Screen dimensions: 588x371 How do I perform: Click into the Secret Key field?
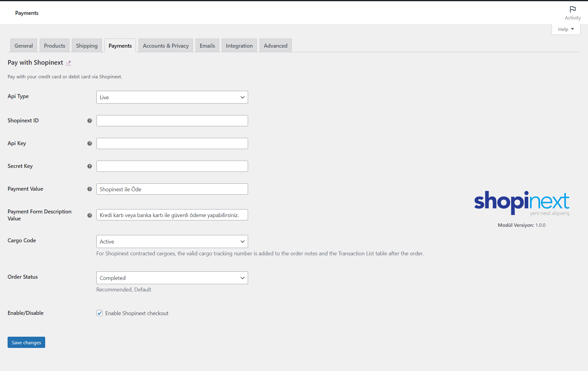point(172,166)
